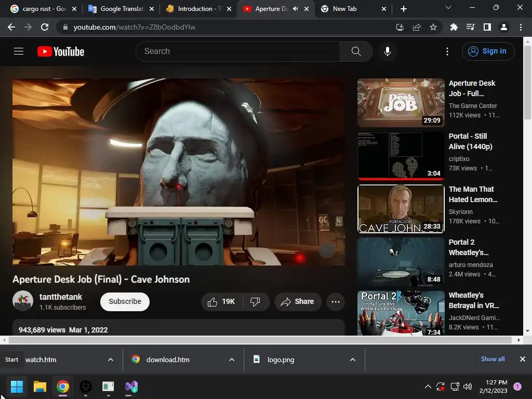Viewport: 532px width, 399px height.
Task: Open YouTube settings three-dot menu
Action: pos(447,51)
